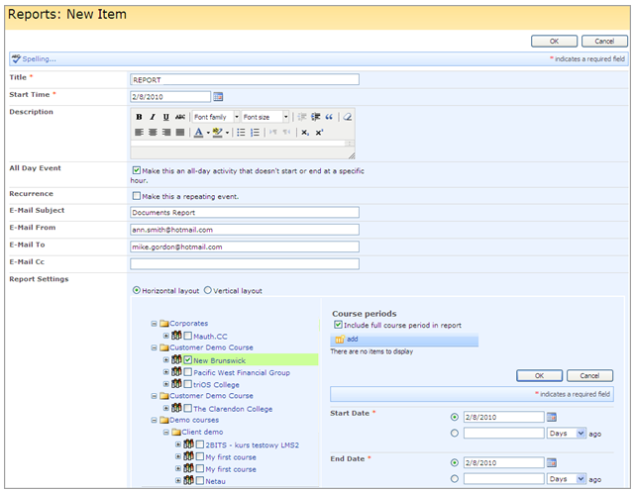634x492 pixels.
Task: Apply superscript formatting
Action: (x=319, y=132)
